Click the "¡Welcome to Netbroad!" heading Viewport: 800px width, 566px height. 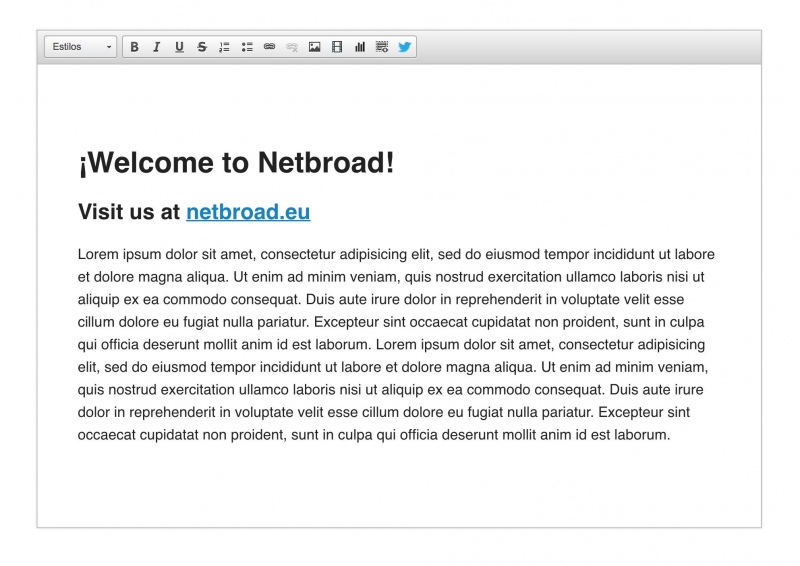click(x=236, y=163)
